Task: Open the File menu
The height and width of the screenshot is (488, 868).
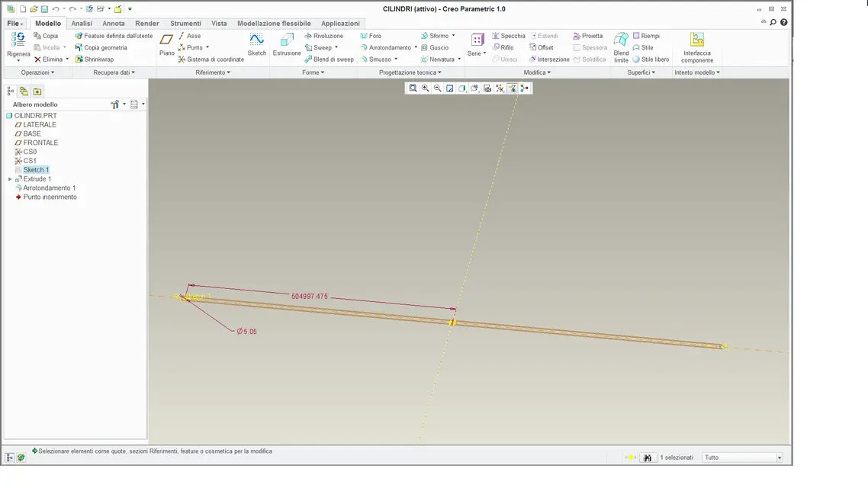Action: (x=14, y=23)
